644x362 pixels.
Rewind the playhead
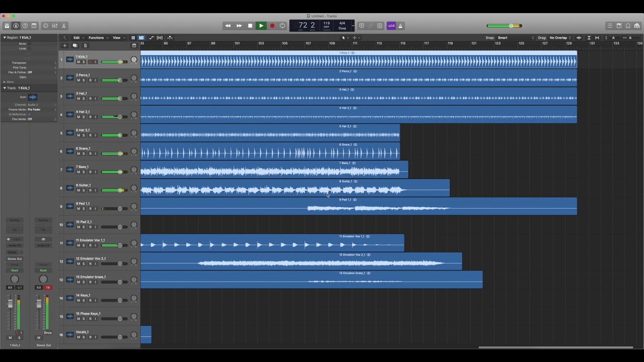[228, 26]
